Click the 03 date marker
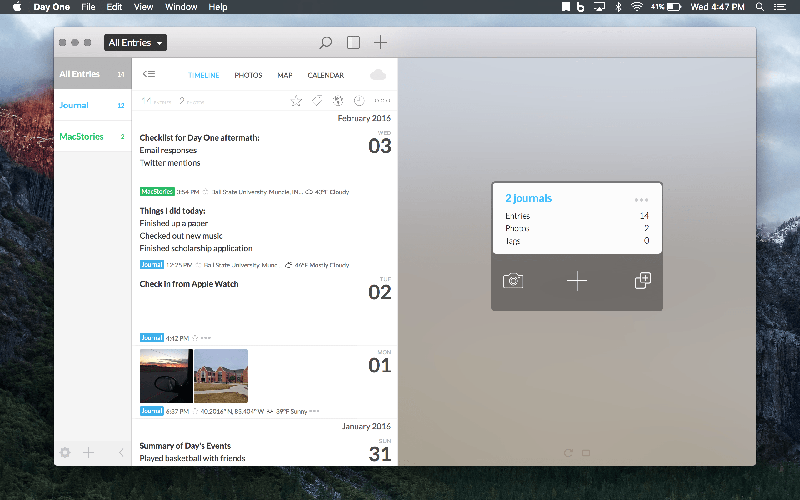800x500 pixels. click(380, 146)
